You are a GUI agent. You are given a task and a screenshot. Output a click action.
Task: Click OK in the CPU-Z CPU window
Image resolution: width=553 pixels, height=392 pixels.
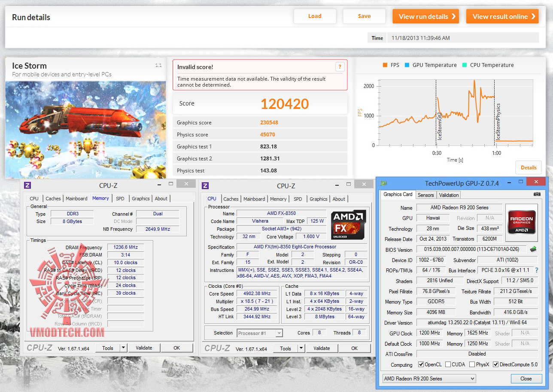(x=354, y=348)
